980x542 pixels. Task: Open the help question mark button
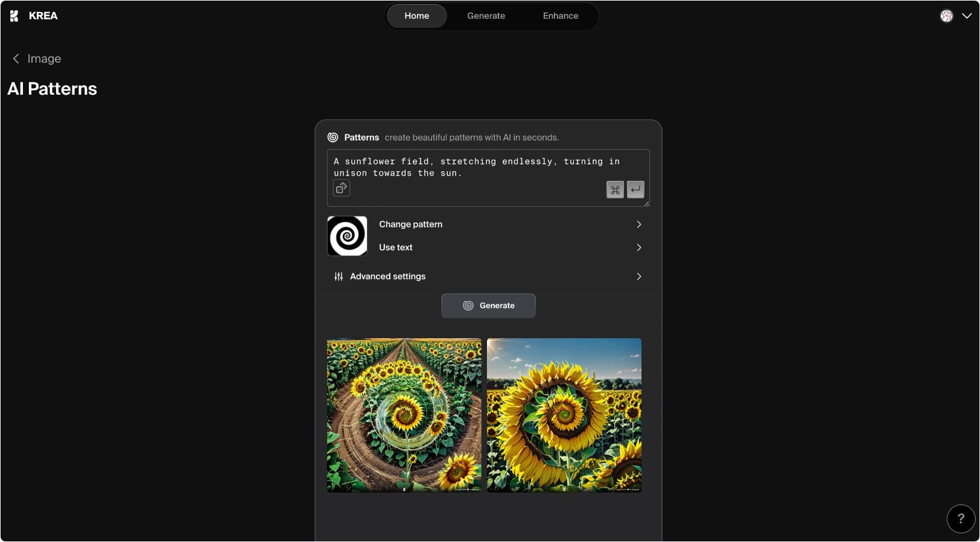(960, 518)
